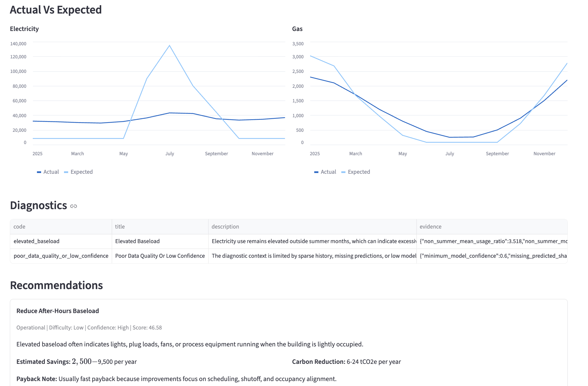Open the minimum_model_confidence evidence cell
Viewport: 588px width, 386px height.
tap(492, 256)
